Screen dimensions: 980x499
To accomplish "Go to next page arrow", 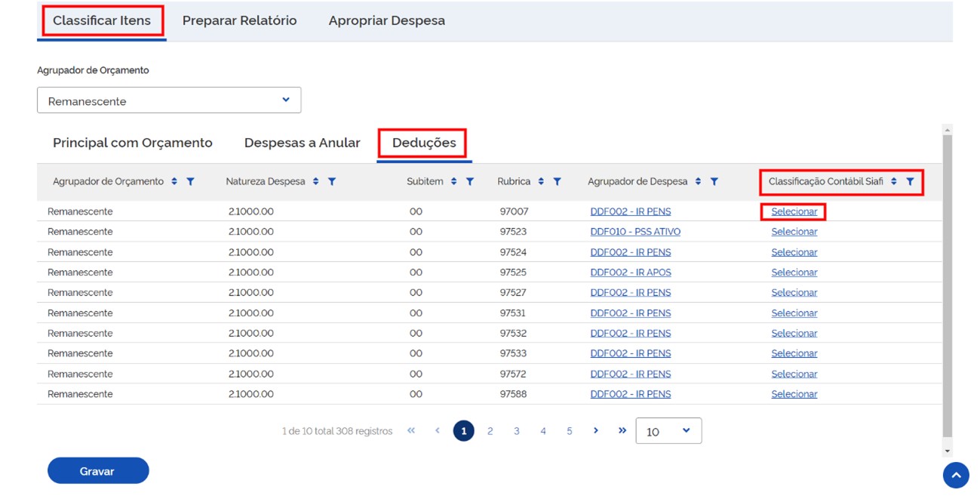I will pos(595,430).
